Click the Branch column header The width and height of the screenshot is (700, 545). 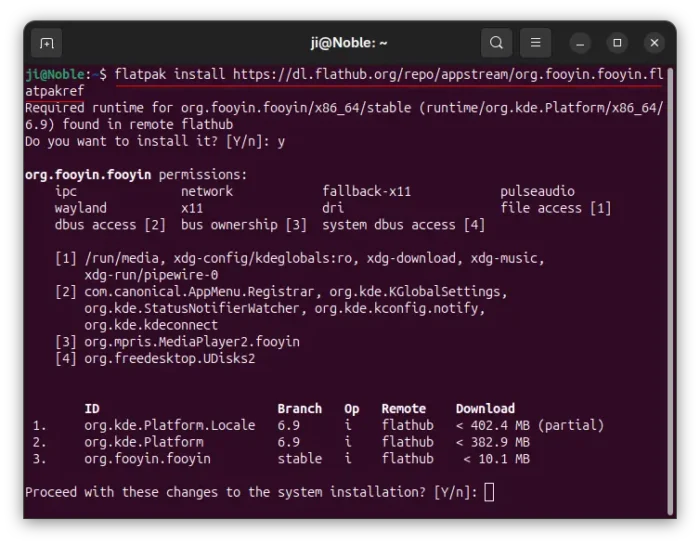click(299, 408)
